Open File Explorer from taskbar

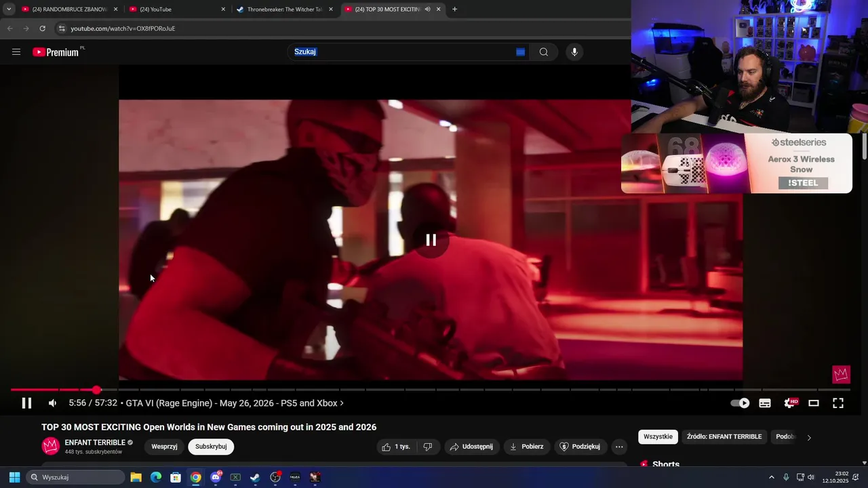(136, 477)
